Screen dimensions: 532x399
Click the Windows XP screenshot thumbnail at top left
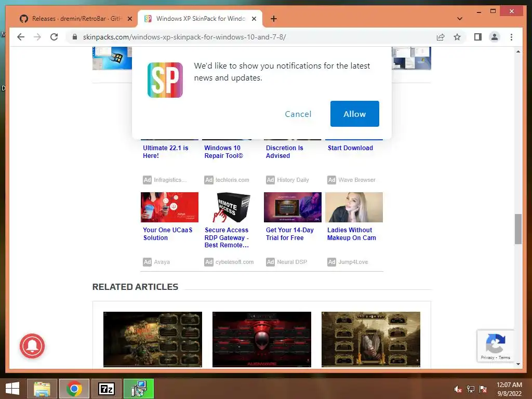(x=112, y=58)
